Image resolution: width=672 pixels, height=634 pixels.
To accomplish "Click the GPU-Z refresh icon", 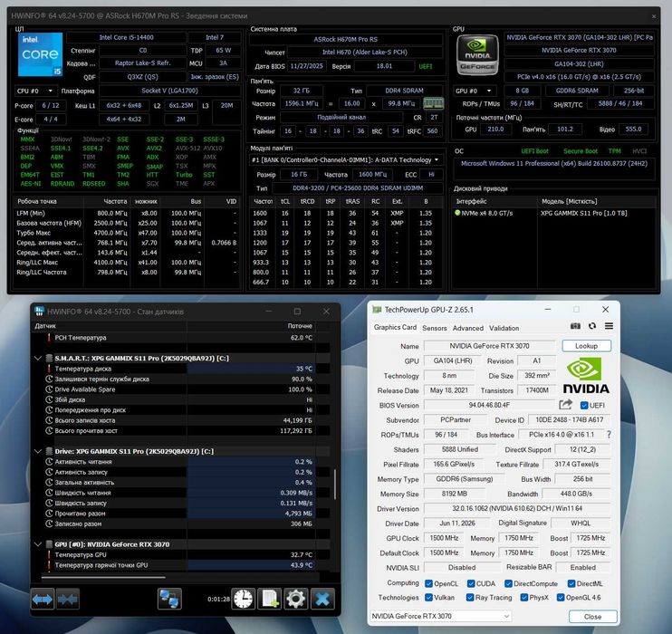I will [x=592, y=326].
